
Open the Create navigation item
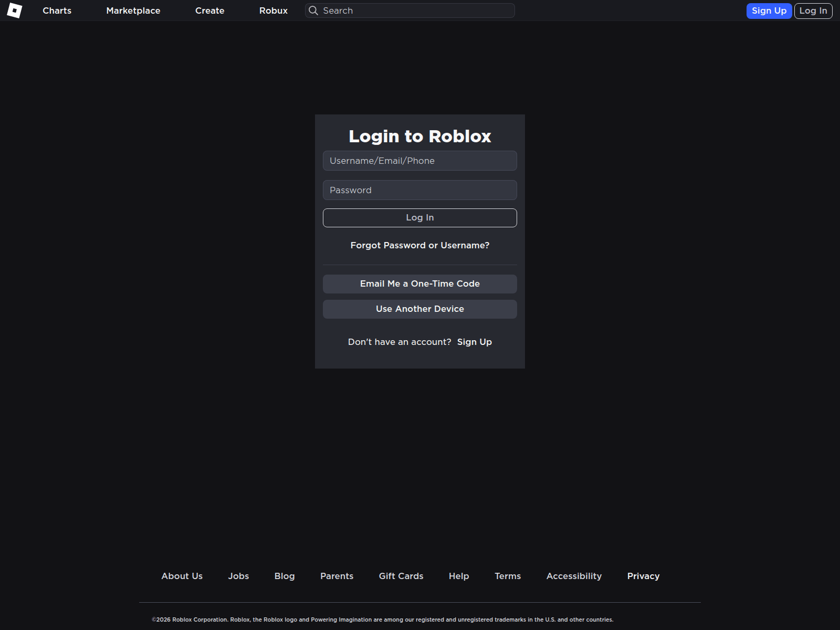210,10
